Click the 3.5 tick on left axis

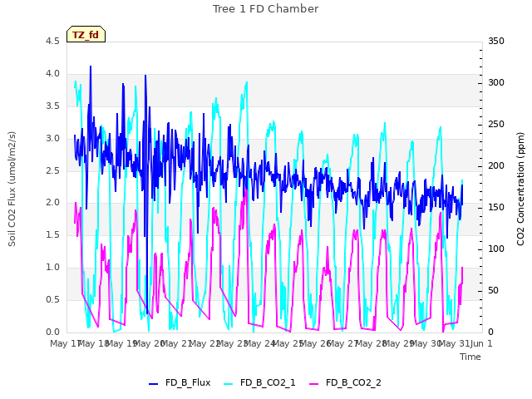(x=52, y=106)
